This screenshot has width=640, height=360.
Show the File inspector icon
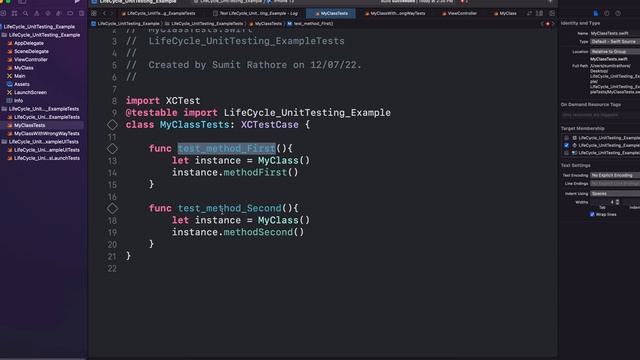pos(596,13)
